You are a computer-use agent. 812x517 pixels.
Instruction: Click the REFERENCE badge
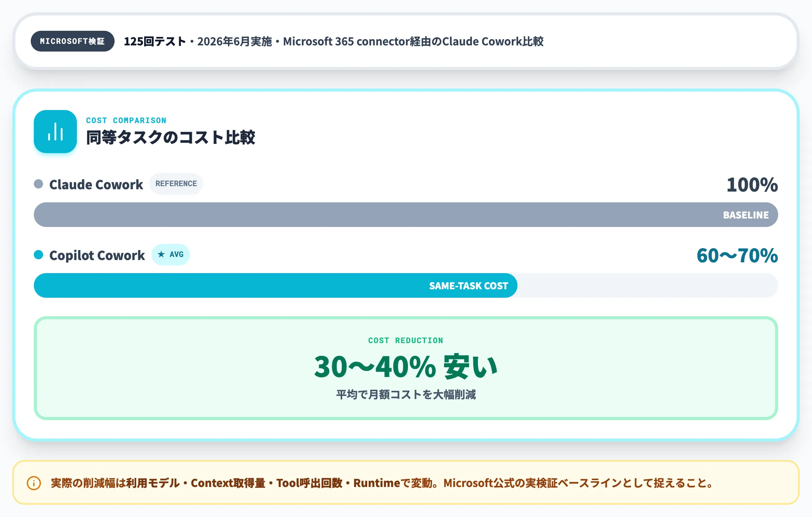point(176,184)
